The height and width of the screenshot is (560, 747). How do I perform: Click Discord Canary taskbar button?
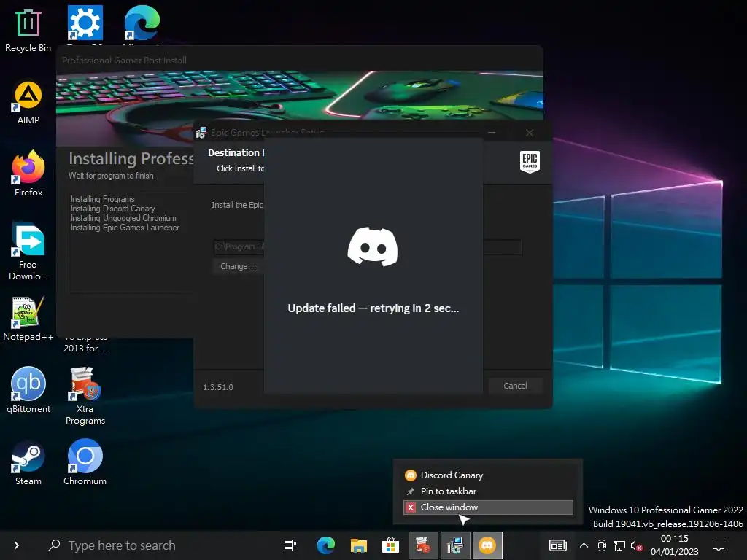487,545
